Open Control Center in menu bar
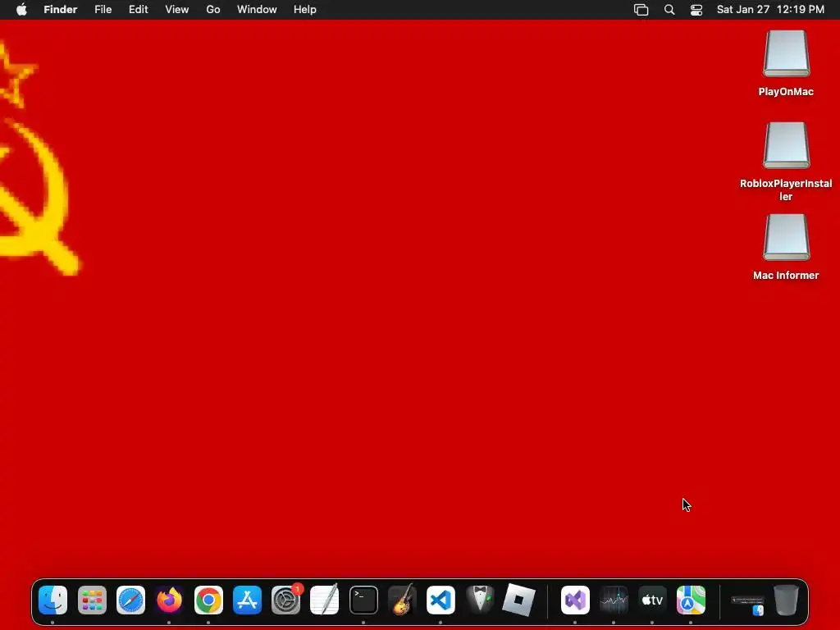Viewport: 840px width, 630px height. pyautogui.click(x=696, y=10)
